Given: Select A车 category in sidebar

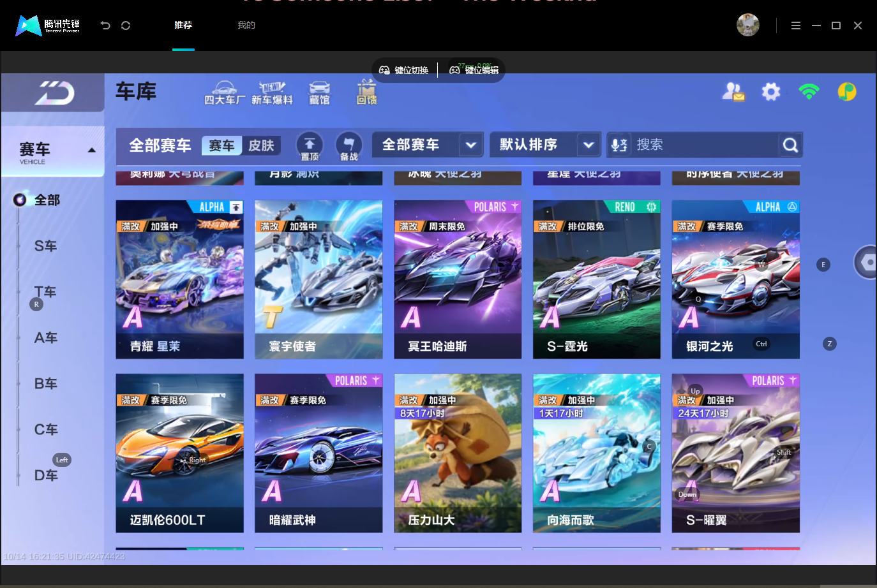Looking at the screenshot, I should [x=46, y=338].
